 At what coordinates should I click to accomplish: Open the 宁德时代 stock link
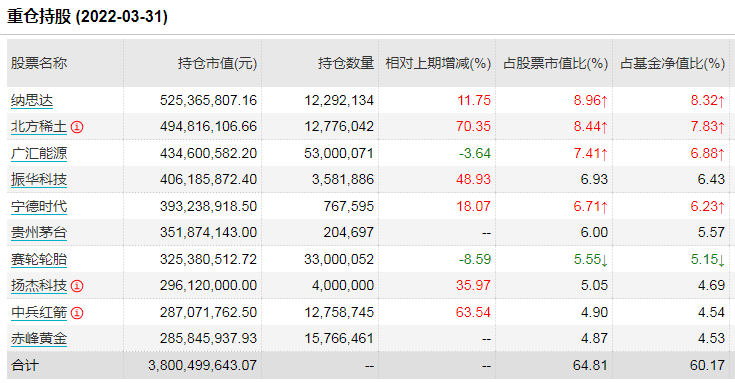(x=39, y=206)
